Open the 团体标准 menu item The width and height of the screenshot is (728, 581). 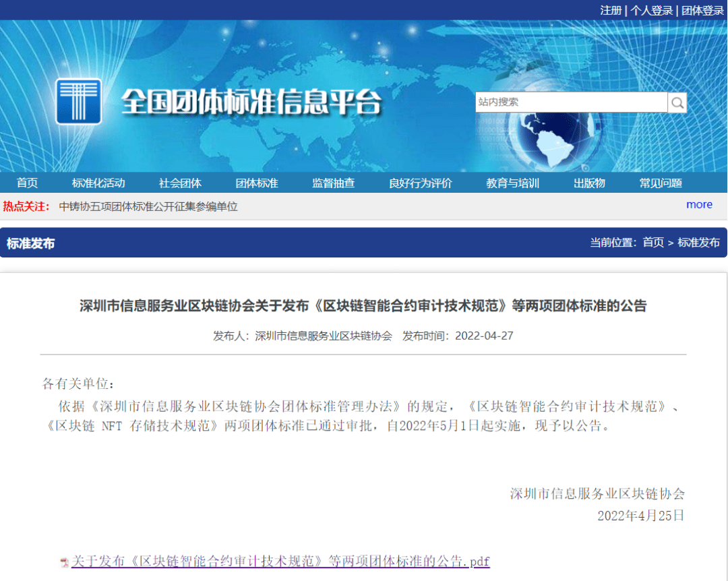coord(257,183)
